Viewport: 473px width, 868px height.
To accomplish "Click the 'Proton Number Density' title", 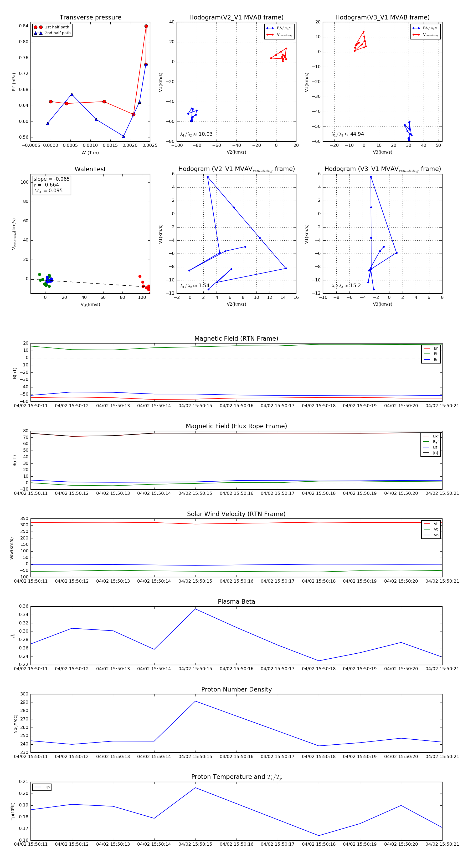I will (x=236, y=689).
